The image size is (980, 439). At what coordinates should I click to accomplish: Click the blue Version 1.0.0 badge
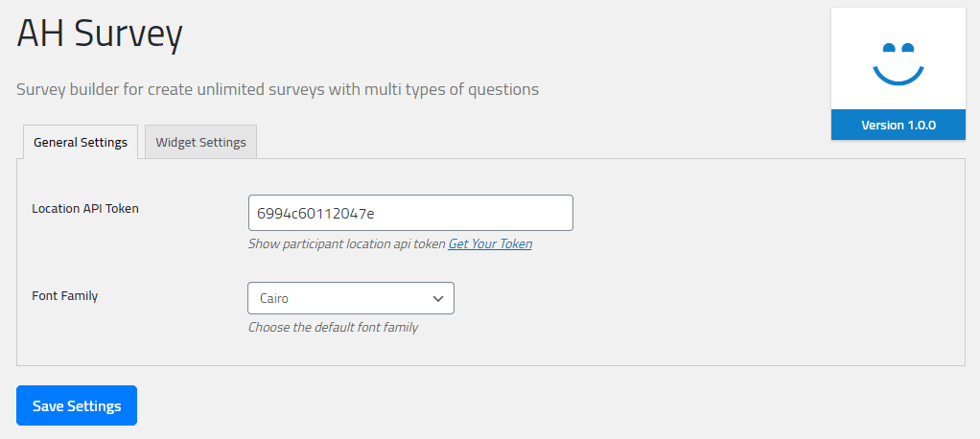coord(898,125)
